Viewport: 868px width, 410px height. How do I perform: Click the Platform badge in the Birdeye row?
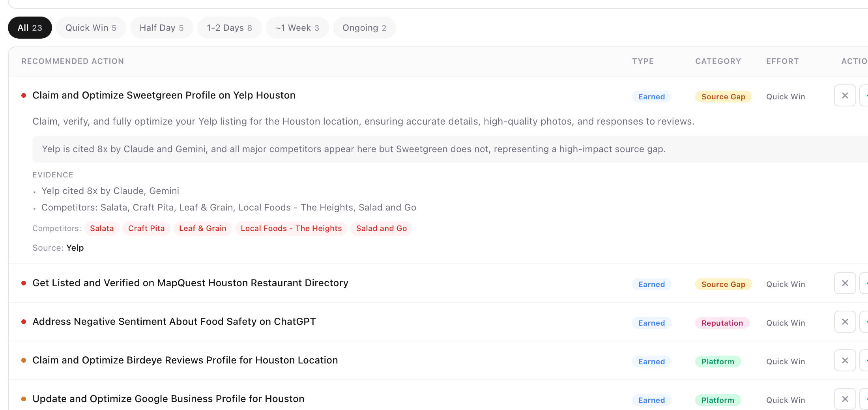(718, 362)
